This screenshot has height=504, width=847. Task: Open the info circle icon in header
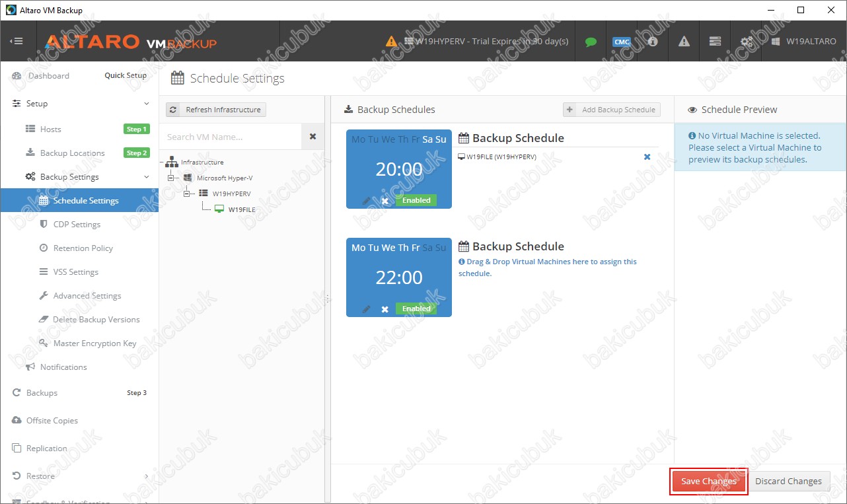point(653,42)
